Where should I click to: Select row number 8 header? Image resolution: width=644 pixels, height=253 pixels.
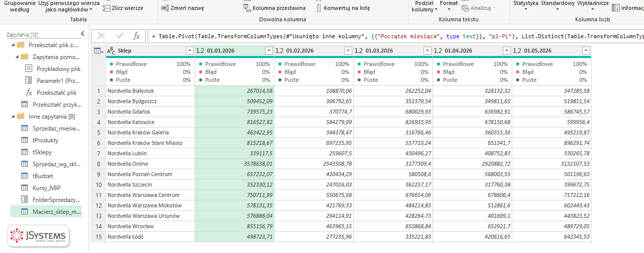coord(98,164)
